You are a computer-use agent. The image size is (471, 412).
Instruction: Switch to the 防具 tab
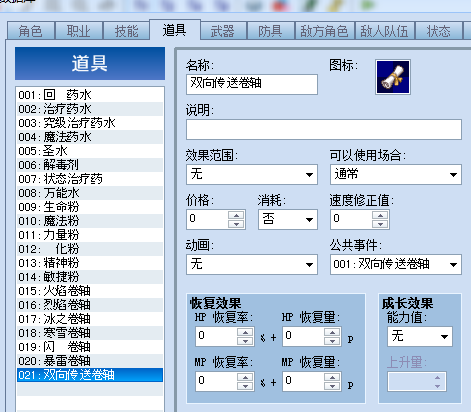click(x=270, y=31)
